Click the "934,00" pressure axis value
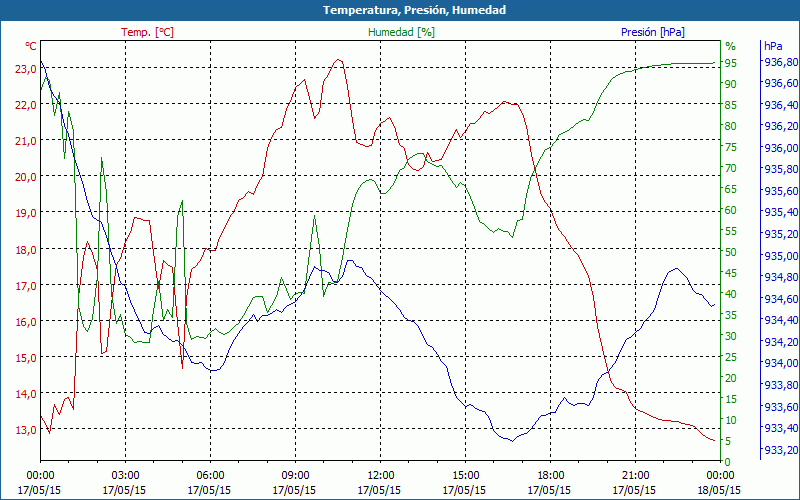The height and width of the screenshot is (500, 800). click(779, 363)
